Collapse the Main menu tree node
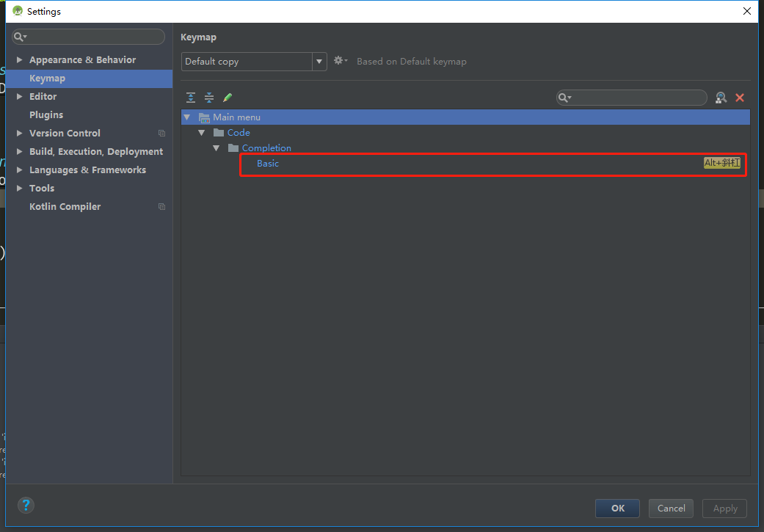The height and width of the screenshot is (532, 764). (187, 117)
